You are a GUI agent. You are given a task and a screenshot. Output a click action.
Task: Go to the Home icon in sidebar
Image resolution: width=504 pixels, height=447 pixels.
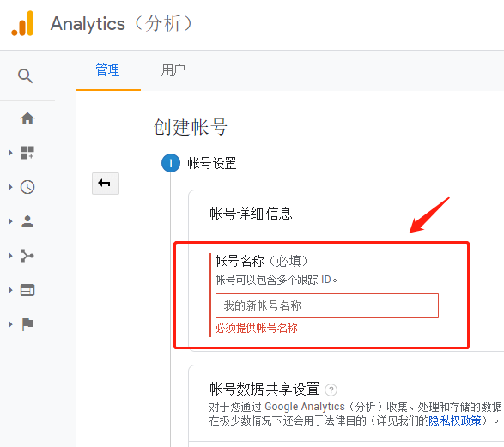coord(27,118)
